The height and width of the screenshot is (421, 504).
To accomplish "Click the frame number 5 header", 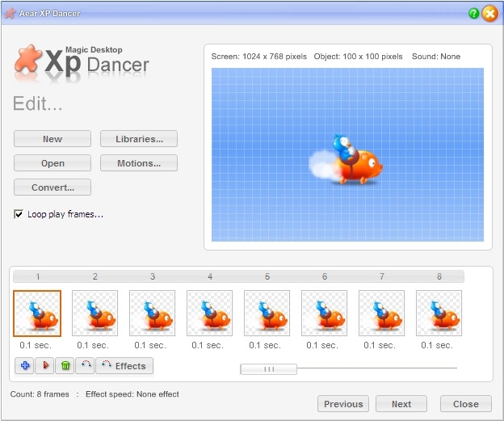I will (x=267, y=276).
